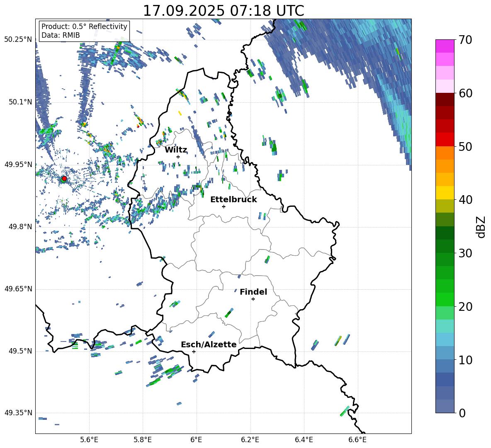Viewport: 491px width, 448px height.
Task: Click the 5.6°E longitude label
Action: pos(89,440)
